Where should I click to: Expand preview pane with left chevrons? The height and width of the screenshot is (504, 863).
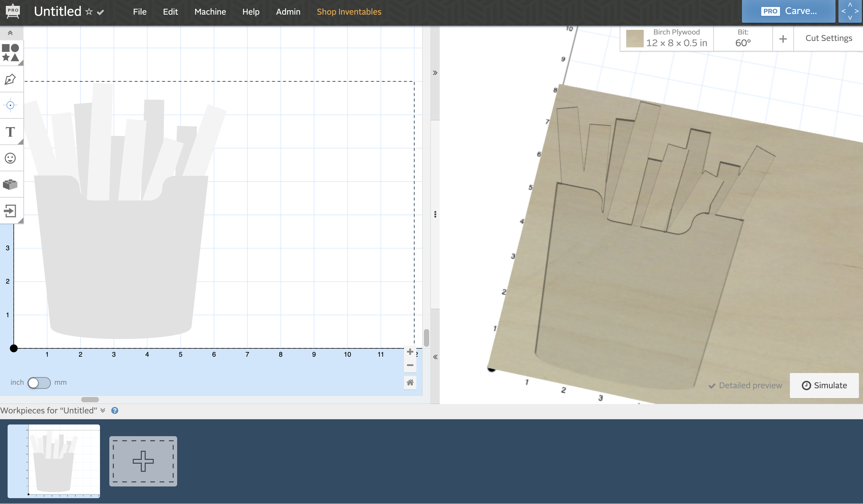pyautogui.click(x=435, y=357)
